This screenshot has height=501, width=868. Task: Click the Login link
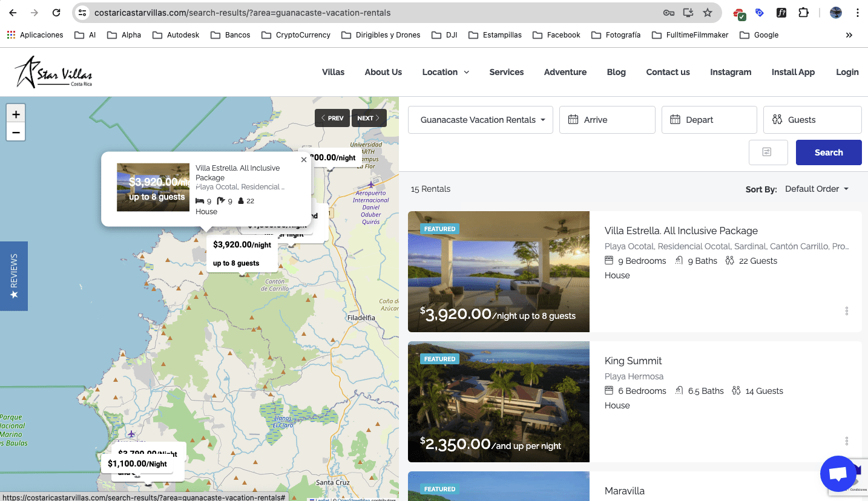[x=847, y=72]
